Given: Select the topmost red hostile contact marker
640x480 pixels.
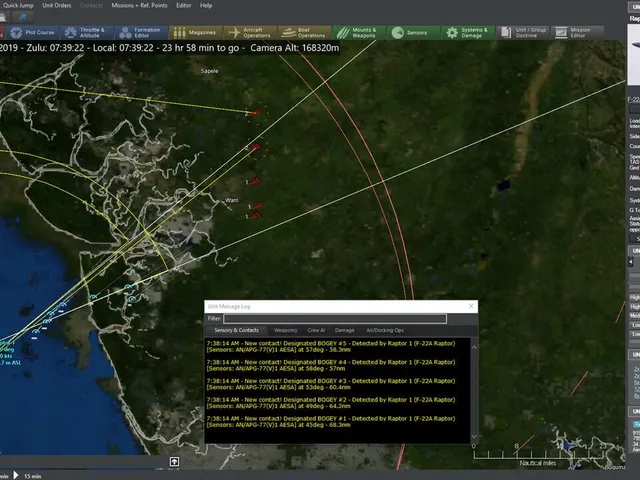Looking at the screenshot, I should pos(256,112).
